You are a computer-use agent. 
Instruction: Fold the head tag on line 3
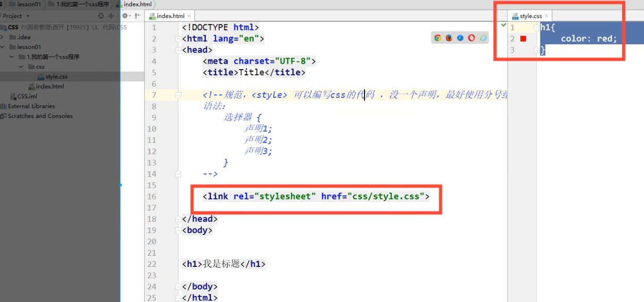pos(178,50)
